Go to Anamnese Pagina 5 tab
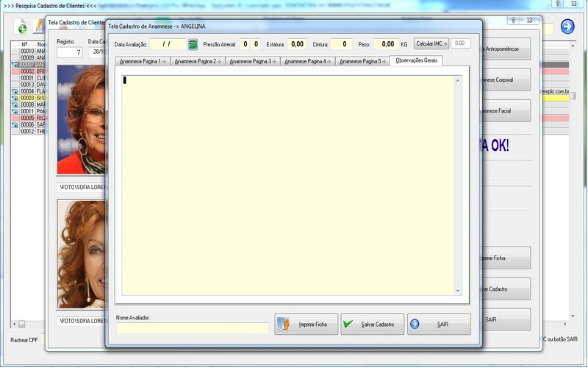 tap(362, 61)
